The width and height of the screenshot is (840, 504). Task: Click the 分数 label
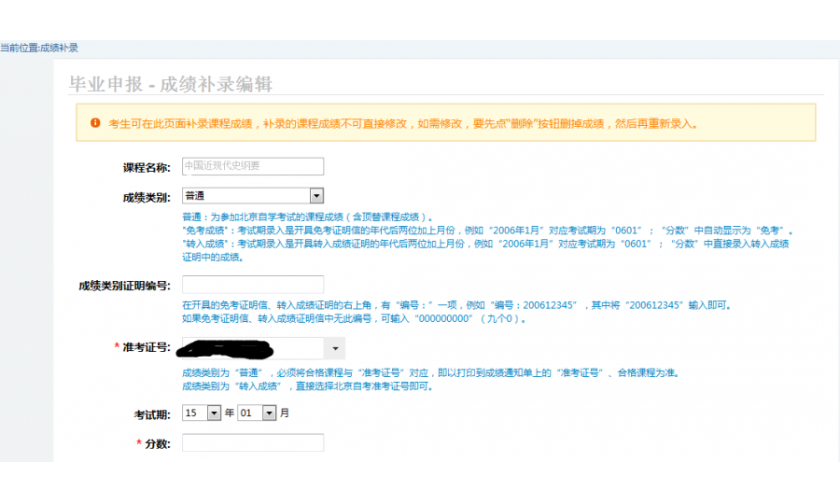click(158, 444)
